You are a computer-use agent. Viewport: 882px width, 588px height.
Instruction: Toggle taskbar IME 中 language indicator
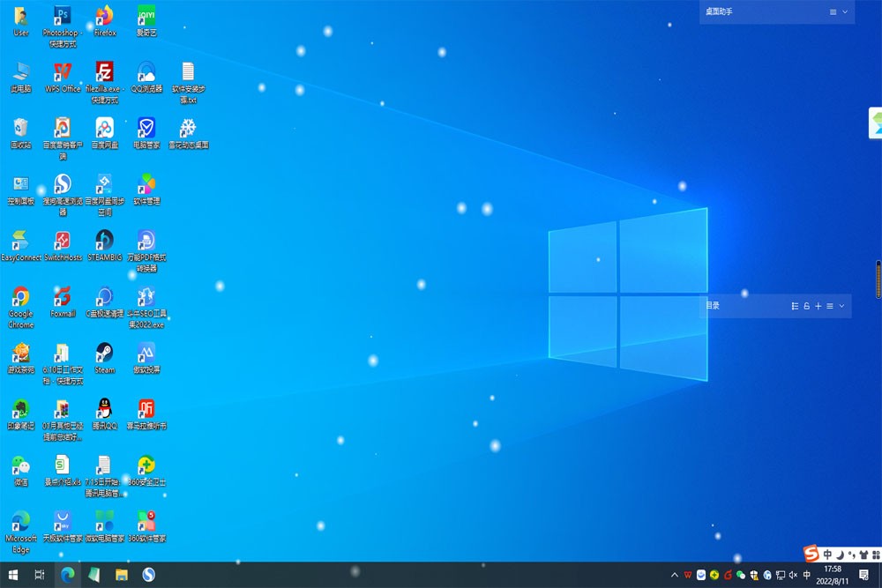[807, 575]
